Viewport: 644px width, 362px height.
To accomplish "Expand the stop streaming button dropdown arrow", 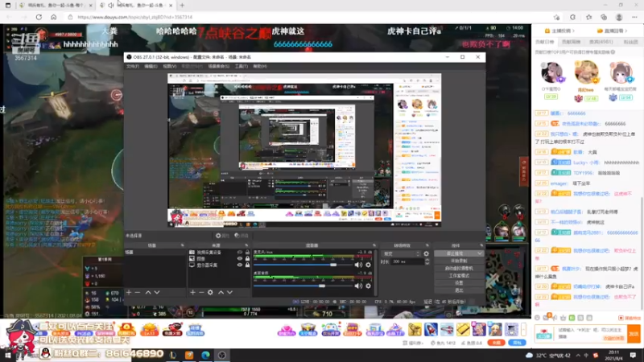I will [480, 253].
